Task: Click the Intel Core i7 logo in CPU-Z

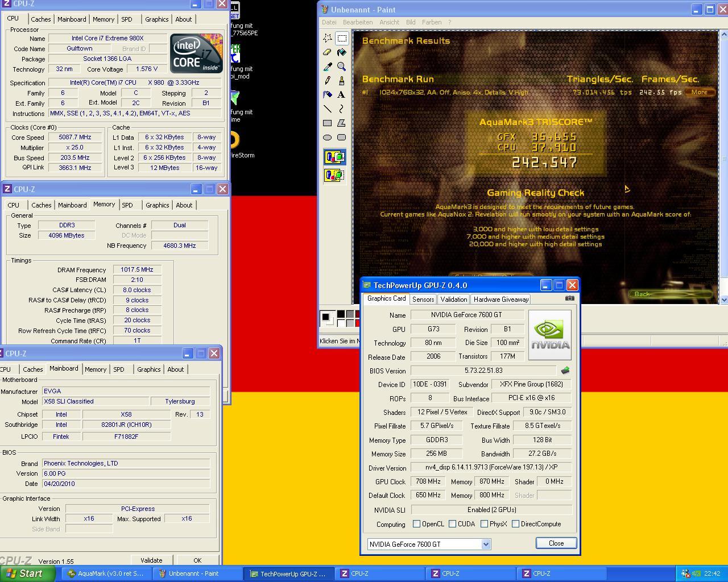Action: (196, 53)
